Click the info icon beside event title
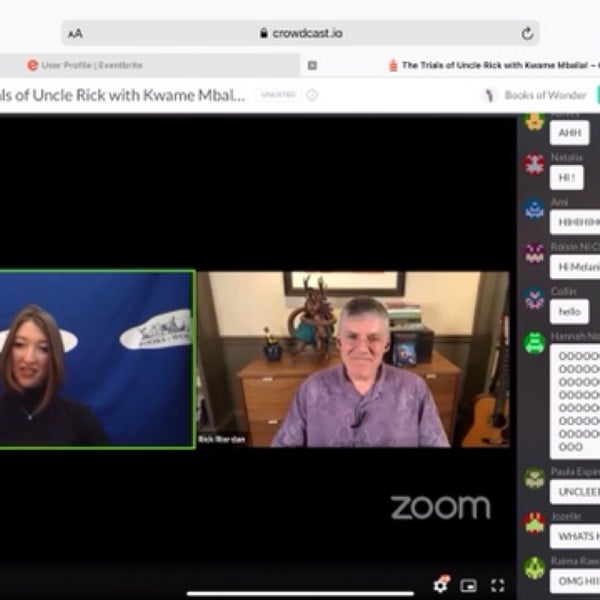 [312, 95]
